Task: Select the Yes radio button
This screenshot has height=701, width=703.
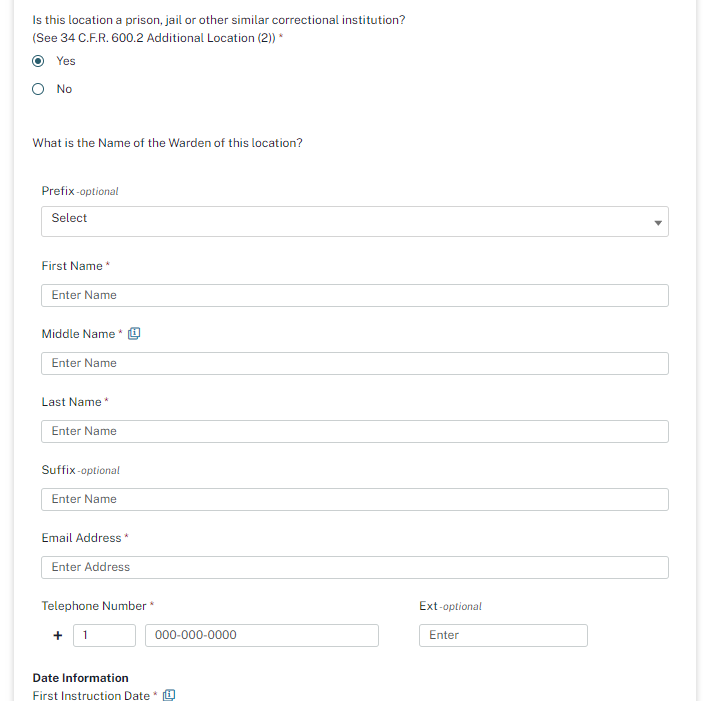Action: pyautogui.click(x=38, y=61)
